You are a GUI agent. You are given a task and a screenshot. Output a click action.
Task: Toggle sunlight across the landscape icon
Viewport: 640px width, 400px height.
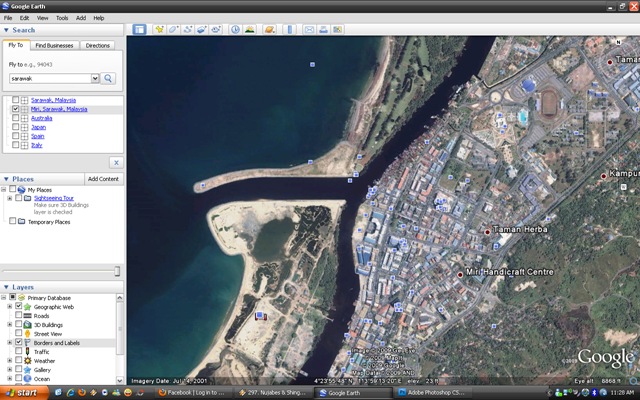249,29
